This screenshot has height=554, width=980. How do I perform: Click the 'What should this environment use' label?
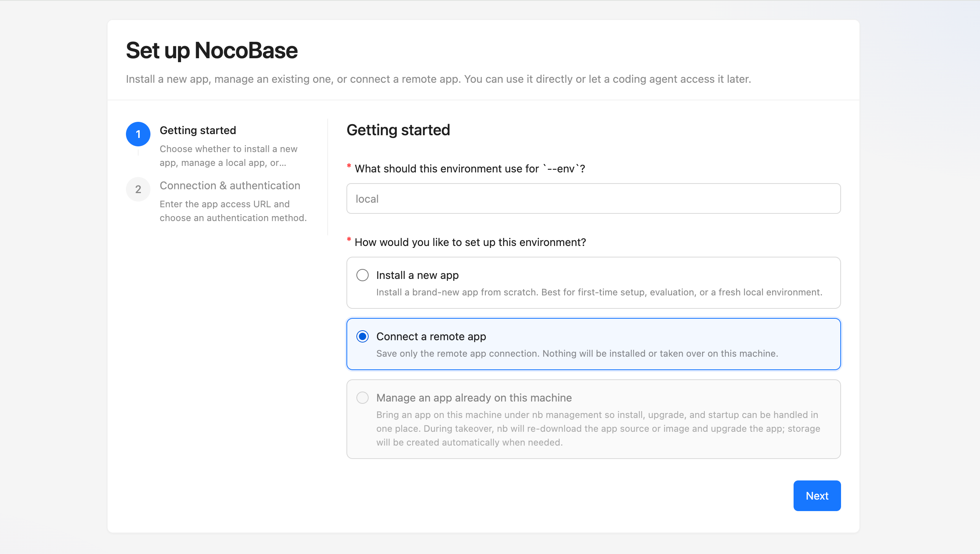pyautogui.click(x=470, y=169)
